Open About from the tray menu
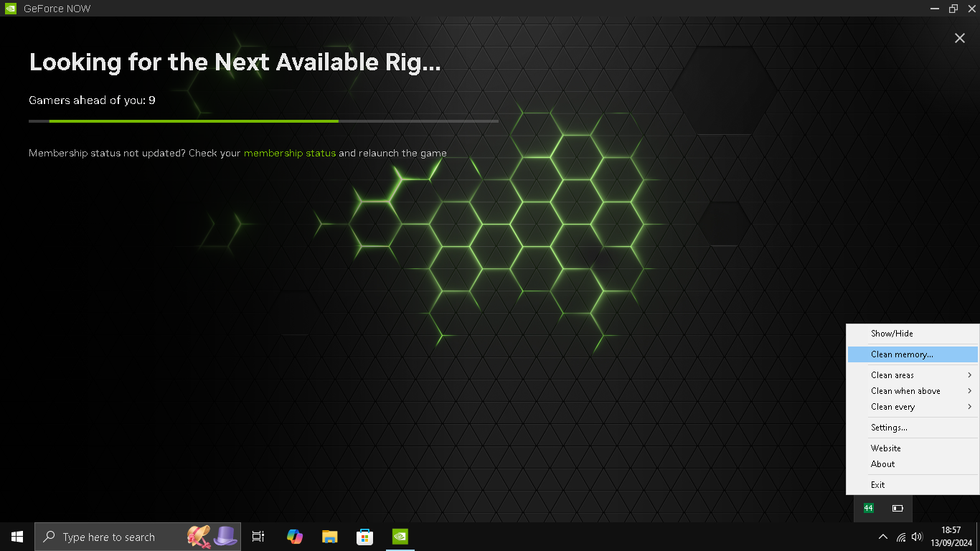Image resolution: width=980 pixels, height=551 pixels. pos(913,464)
